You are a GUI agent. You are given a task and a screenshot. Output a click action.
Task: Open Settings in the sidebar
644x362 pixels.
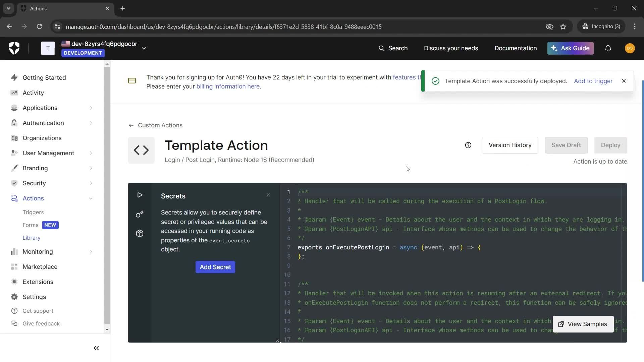click(34, 297)
